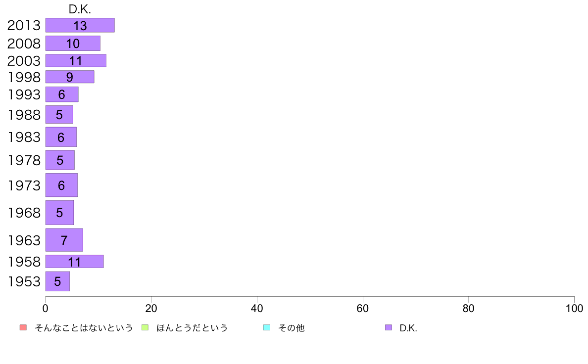The image size is (588, 364).
Task: Select the 2013 bar with value 13
Action: point(80,26)
